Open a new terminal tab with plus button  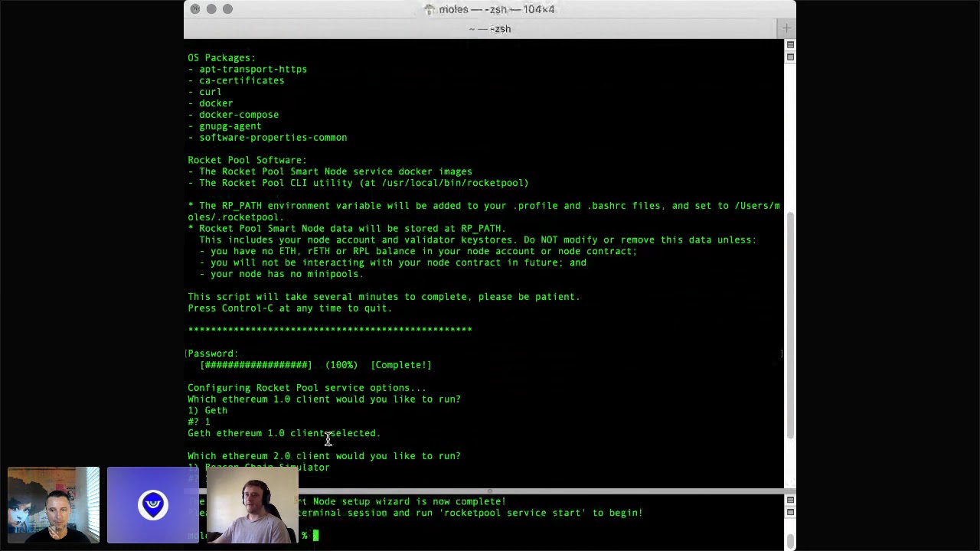(786, 29)
